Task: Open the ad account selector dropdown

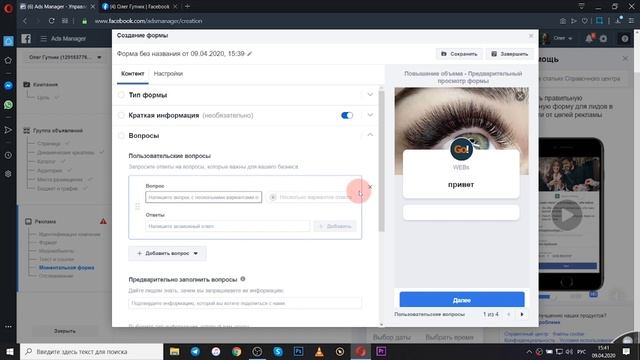Action: (x=65, y=58)
